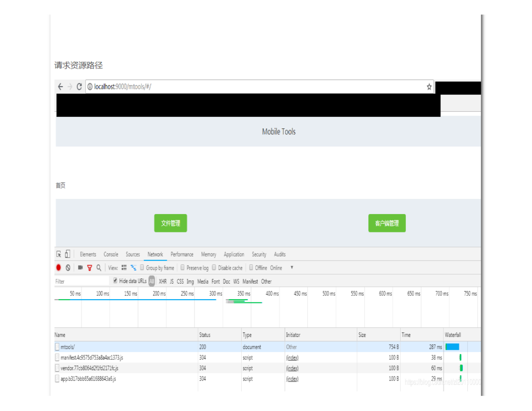This screenshot has width=532, height=411.
Task: Click the 首页 breadcrumb text
Action: (x=60, y=185)
